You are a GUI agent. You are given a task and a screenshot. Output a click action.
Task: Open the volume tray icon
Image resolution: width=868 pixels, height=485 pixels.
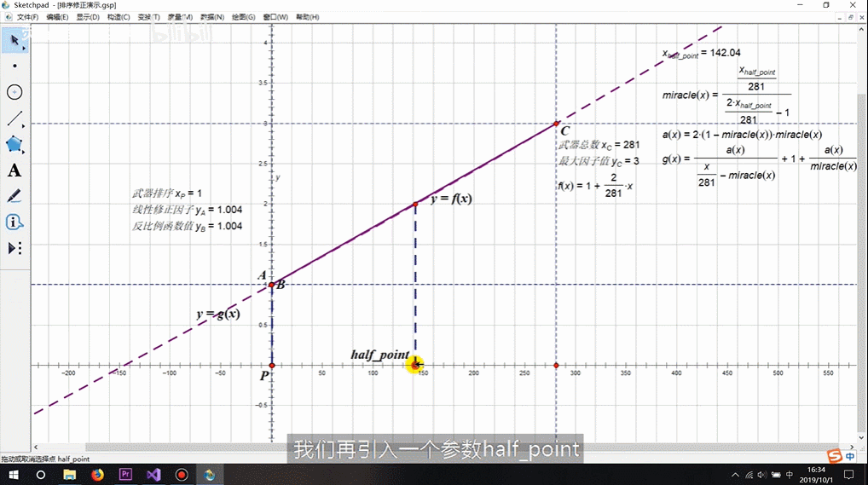click(x=762, y=475)
